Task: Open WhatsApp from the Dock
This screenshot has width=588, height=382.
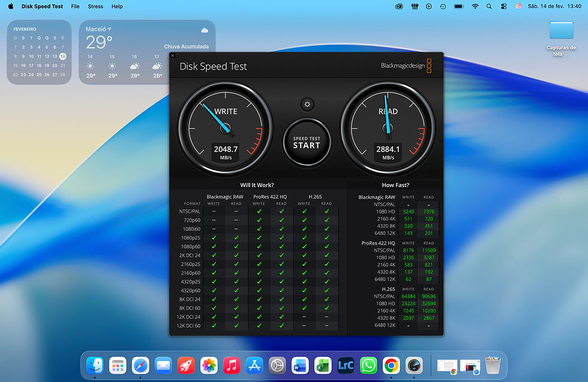Action: [x=368, y=365]
